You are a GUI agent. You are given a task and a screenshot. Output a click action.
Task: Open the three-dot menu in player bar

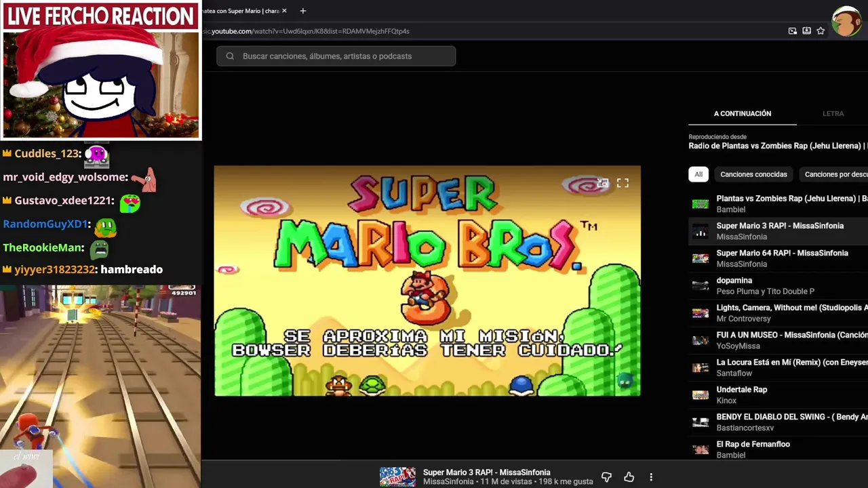pos(651,477)
